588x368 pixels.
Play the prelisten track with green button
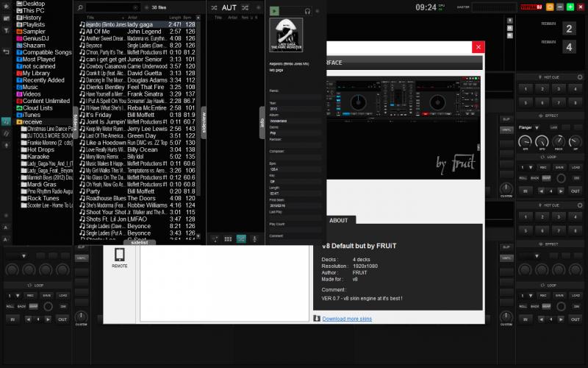coord(274,11)
